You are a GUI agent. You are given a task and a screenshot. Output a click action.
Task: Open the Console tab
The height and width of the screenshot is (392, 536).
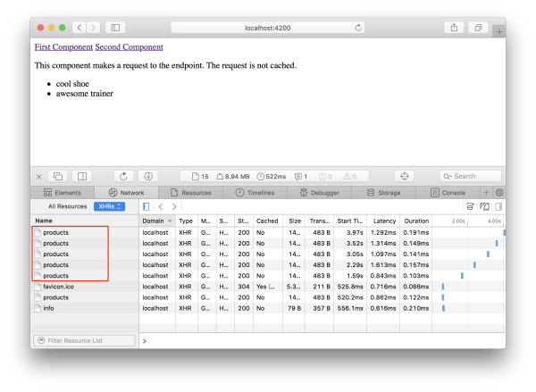click(448, 193)
